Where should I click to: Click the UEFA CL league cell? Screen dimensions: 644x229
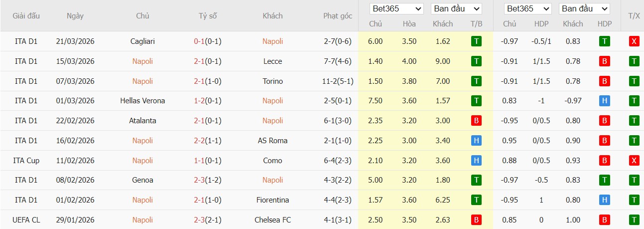click(26, 220)
